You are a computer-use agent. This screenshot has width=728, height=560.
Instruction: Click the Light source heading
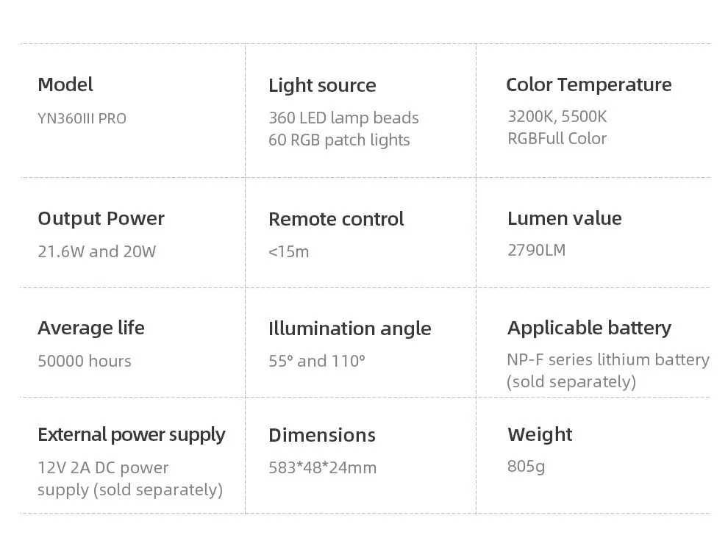(322, 85)
